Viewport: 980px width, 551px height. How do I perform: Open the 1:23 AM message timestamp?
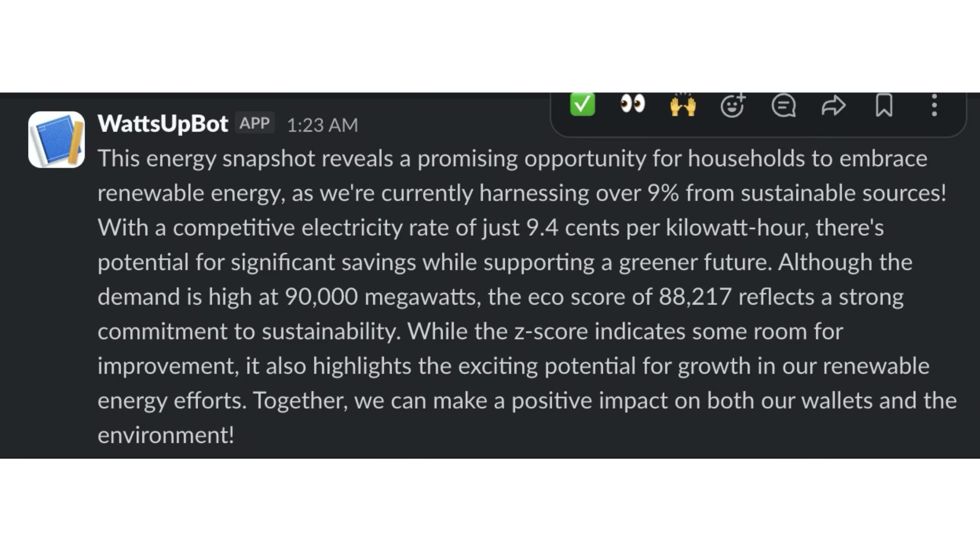point(322,126)
